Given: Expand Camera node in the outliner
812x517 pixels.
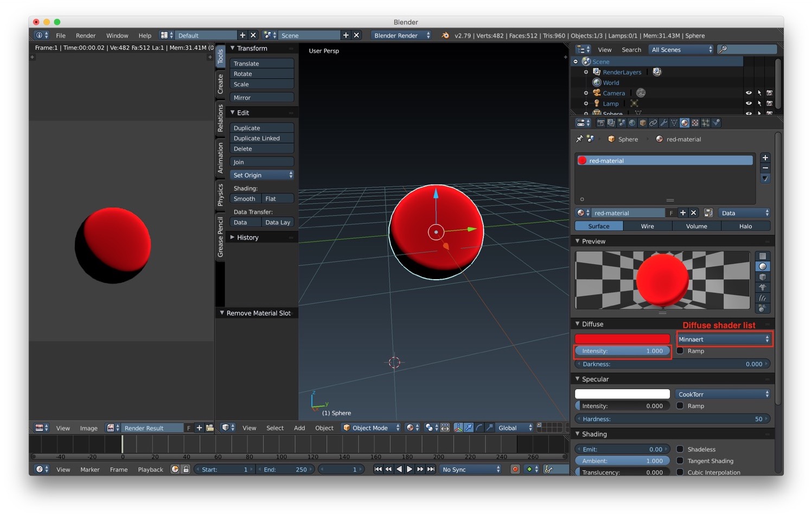Looking at the screenshot, I should [586, 93].
